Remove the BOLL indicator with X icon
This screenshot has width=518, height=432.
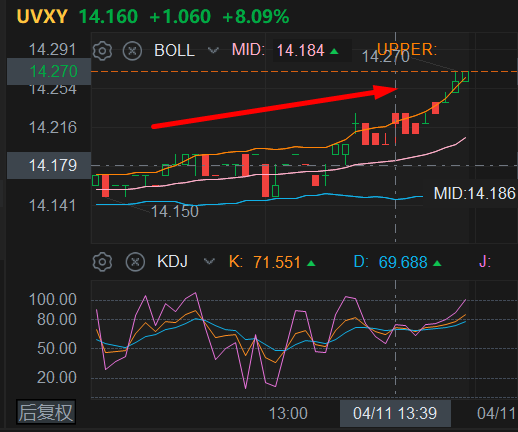(x=132, y=51)
